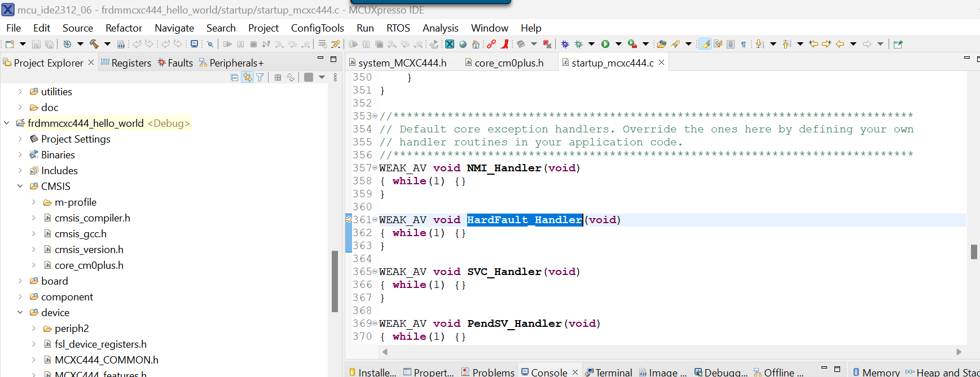Collapse the device folder
The height and width of the screenshot is (377, 980).
20,313
